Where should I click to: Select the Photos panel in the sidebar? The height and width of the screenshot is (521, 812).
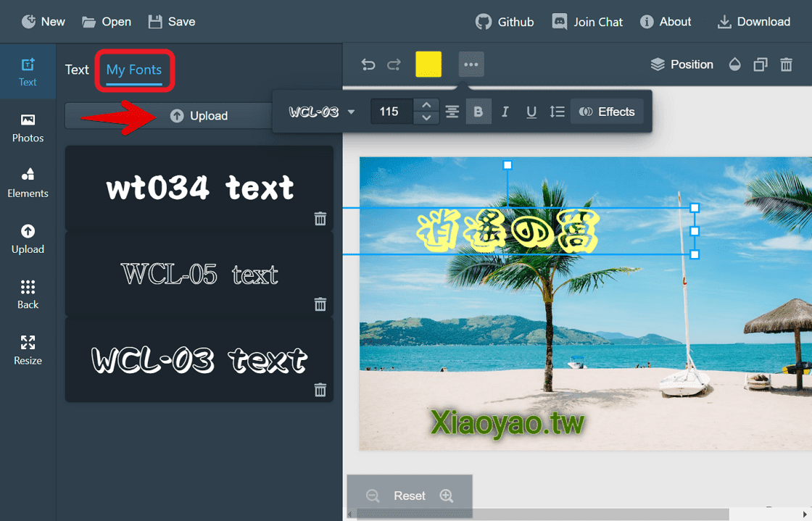point(28,128)
